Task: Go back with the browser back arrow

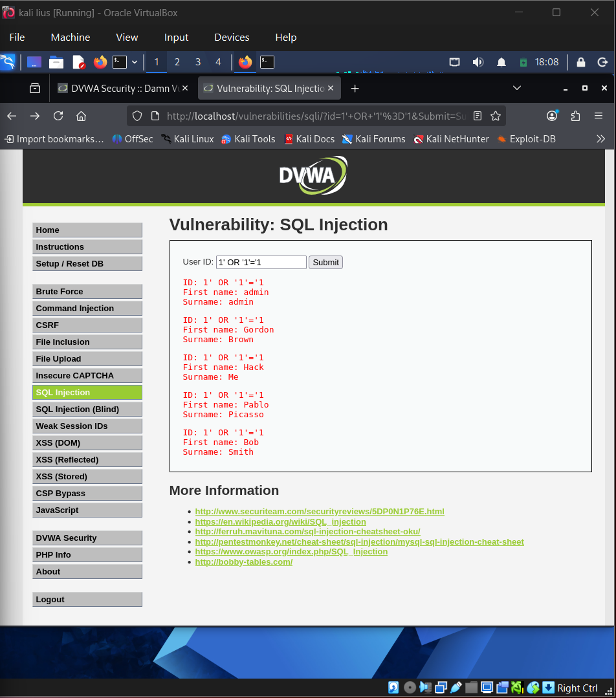Action: [x=12, y=116]
